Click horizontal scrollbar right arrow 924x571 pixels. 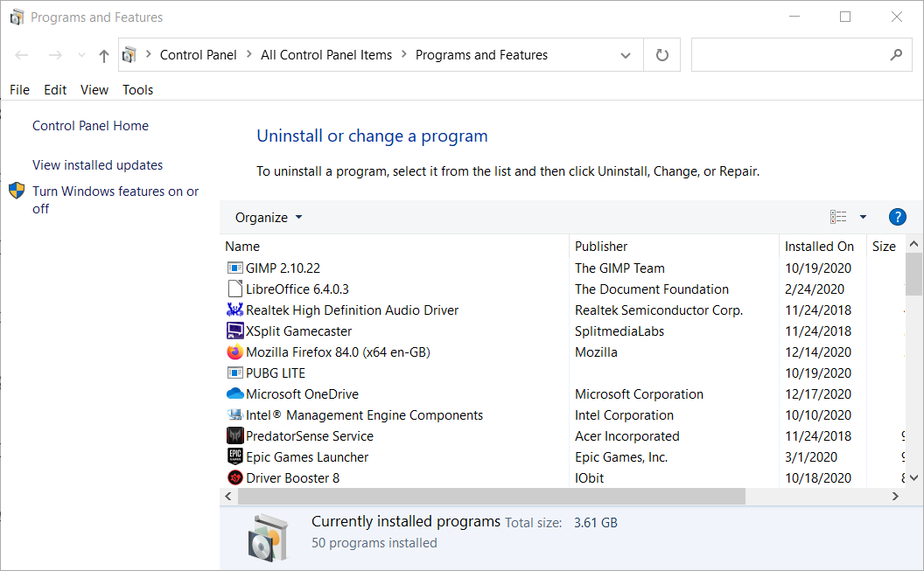895,497
